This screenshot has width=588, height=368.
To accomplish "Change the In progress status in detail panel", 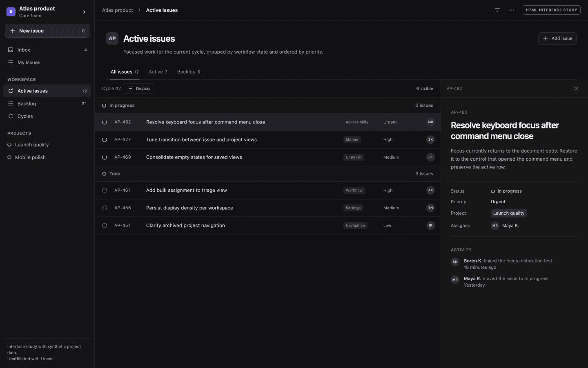I will [x=506, y=191].
